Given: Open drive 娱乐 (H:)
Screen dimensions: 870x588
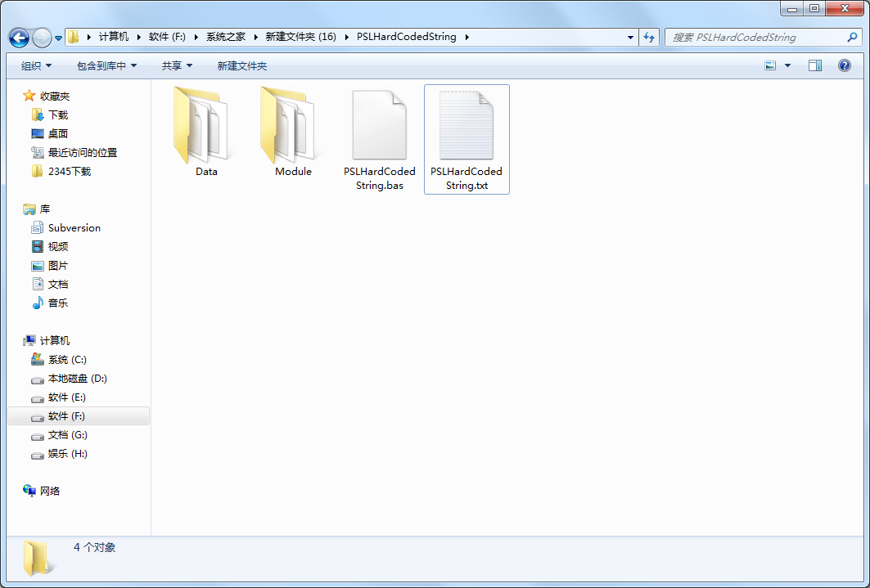Looking at the screenshot, I should 67,454.
